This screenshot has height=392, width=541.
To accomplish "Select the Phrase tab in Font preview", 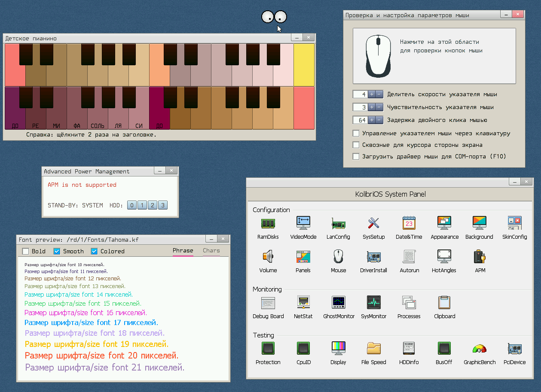I will click(x=183, y=251).
